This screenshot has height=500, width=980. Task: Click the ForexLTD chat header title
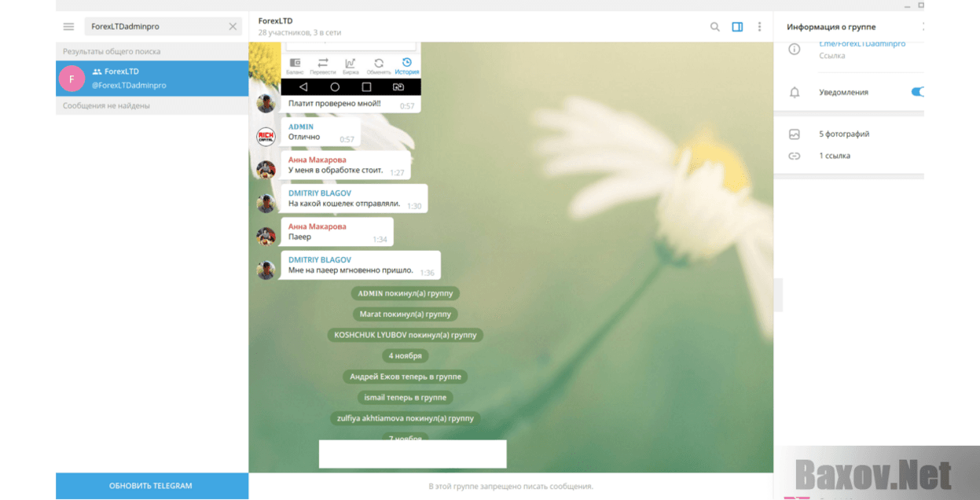[x=275, y=21]
